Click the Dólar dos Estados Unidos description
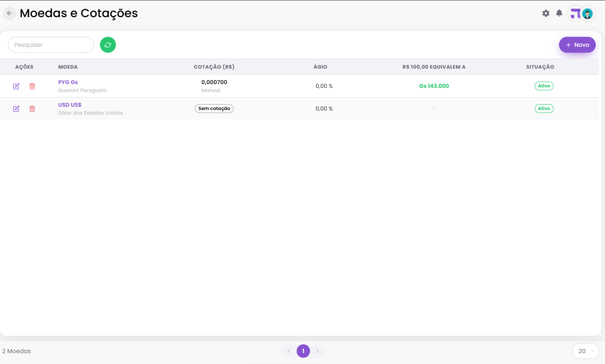Image resolution: width=605 pixels, height=364 pixels. tap(90, 113)
